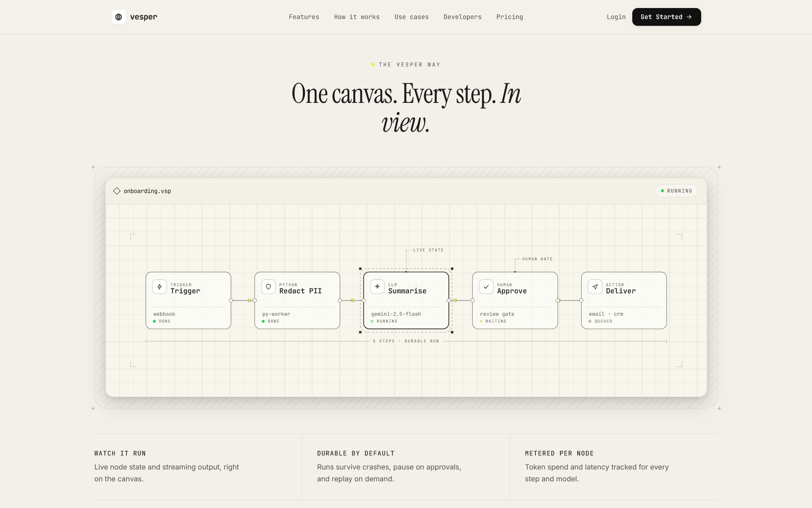The height and width of the screenshot is (508, 812).
Task: Click the shield icon on Redact PII node
Action: pyautogui.click(x=268, y=287)
